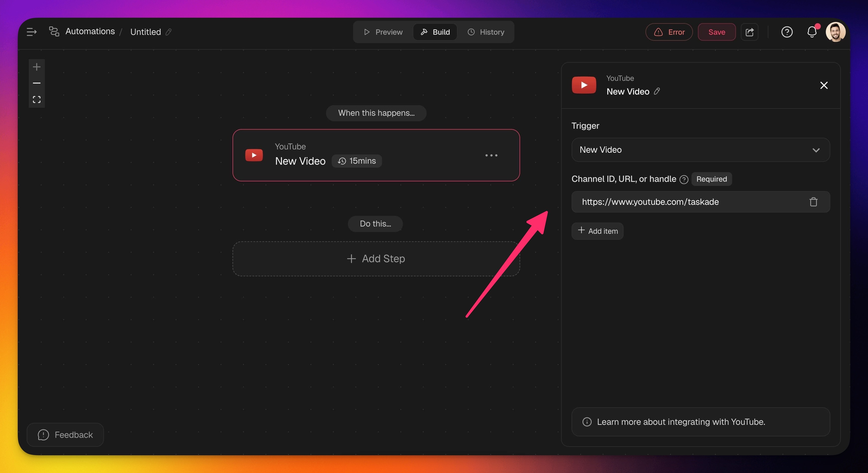Image resolution: width=868 pixels, height=473 pixels.
Task: Click the 15mins interval badge
Action: tap(357, 161)
